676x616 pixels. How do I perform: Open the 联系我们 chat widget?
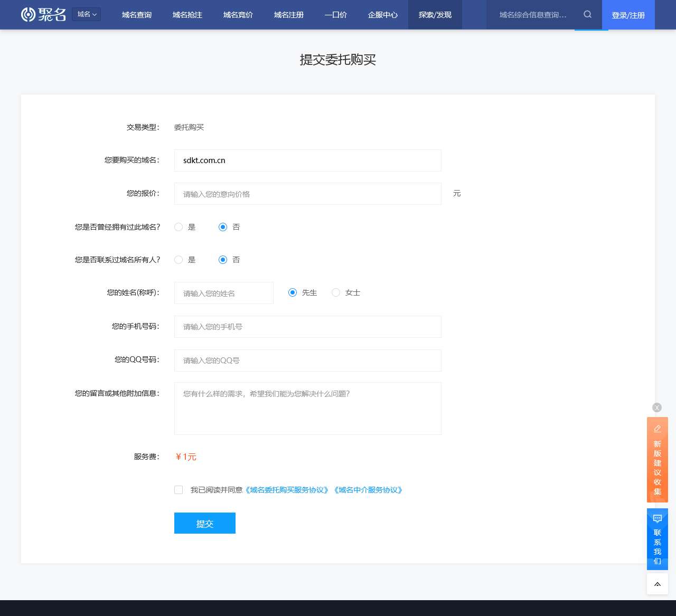tap(657, 539)
